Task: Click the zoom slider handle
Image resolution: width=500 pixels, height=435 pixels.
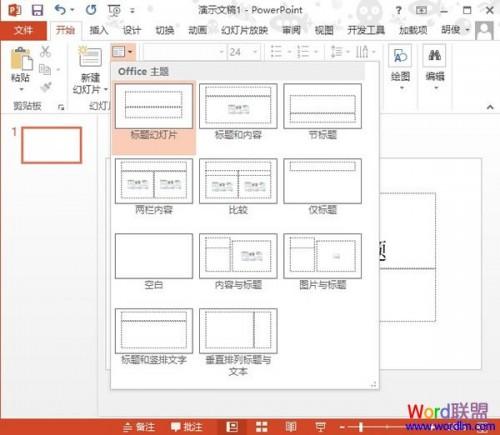Action: [x=361, y=427]
